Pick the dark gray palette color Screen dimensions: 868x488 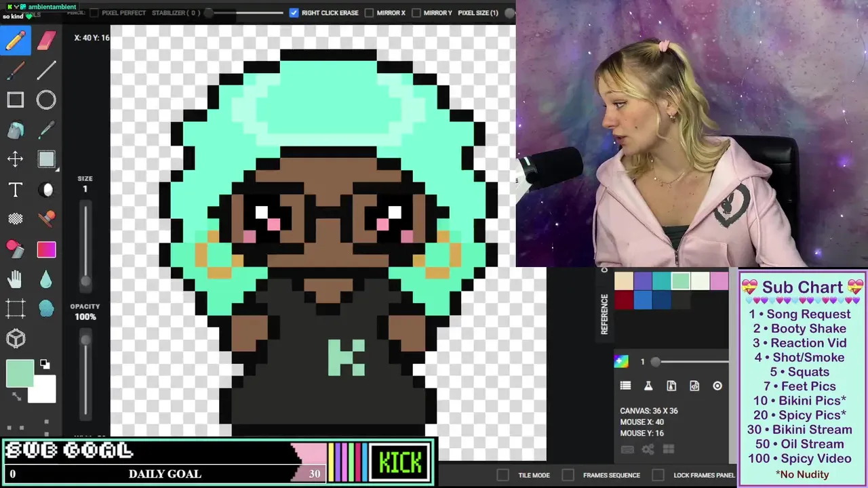coord(681,300)
